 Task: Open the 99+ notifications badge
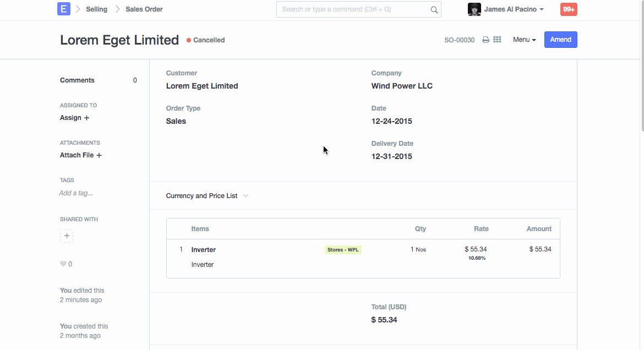tap(569, 9)
